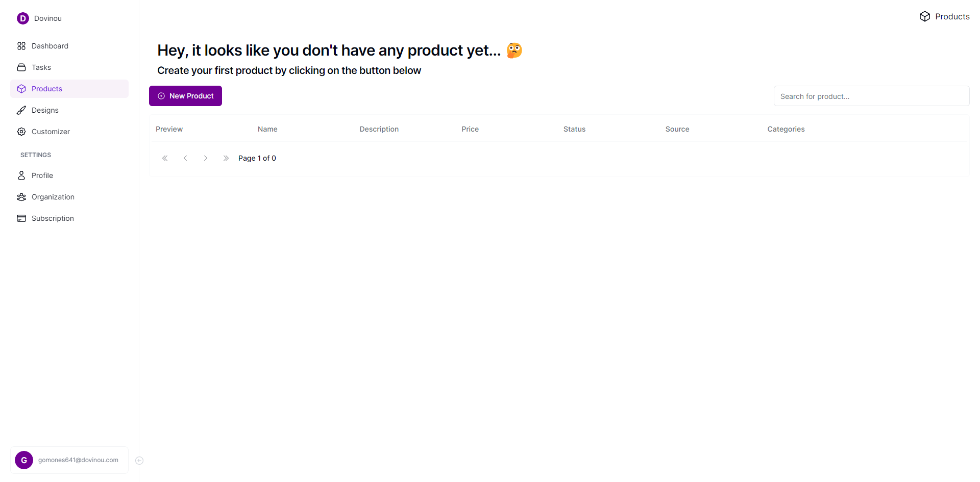Open the Dashboard grid icon

[x=21, y=46]
